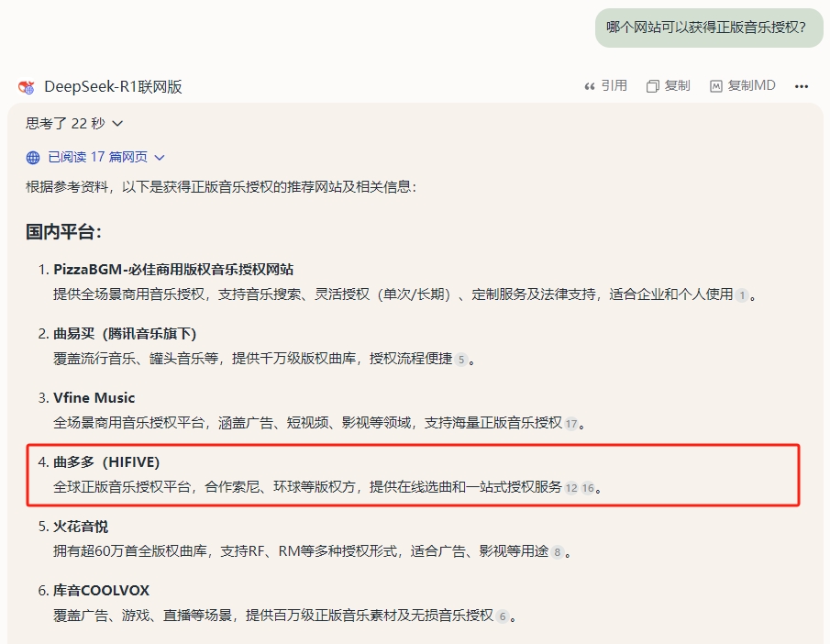Viewport: 830px width, 644px height.
Task: Click the 国内平台 section heading
Action: click(x=63, y=231)
